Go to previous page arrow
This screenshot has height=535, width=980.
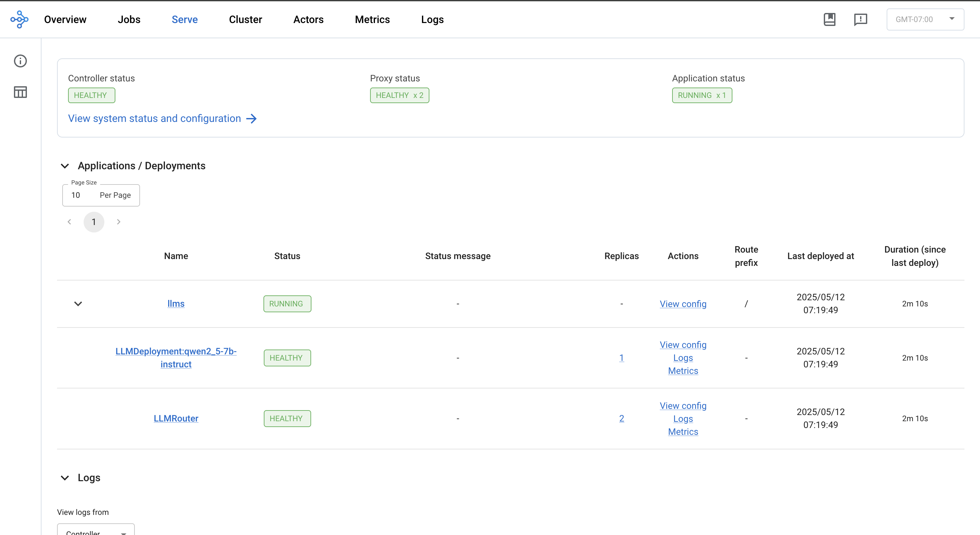[x=69, y=222]
